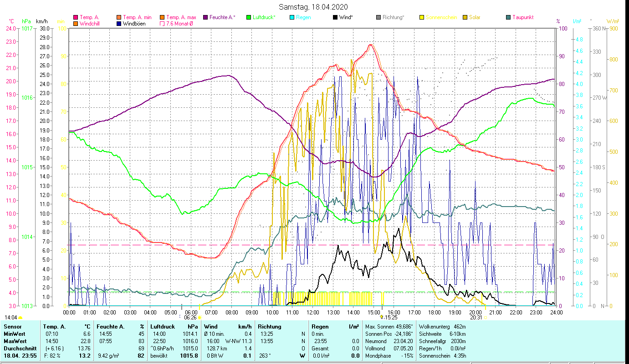Toggle the 7.6 Monat-Ø legend box
This screenshot has width=629, height=364.
[x=162, y=24]
